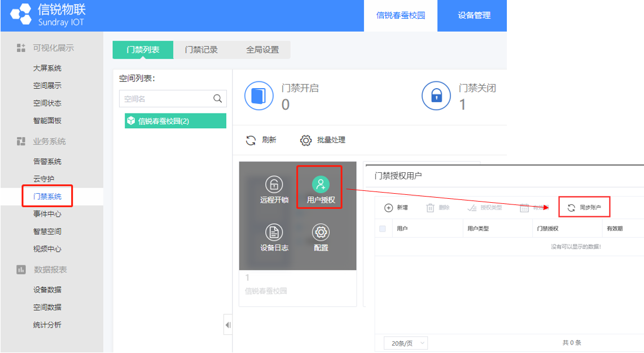
Task: Click the 门禁授权用户 dialog title
Action: pyautogui.click(x=398, y=176)
